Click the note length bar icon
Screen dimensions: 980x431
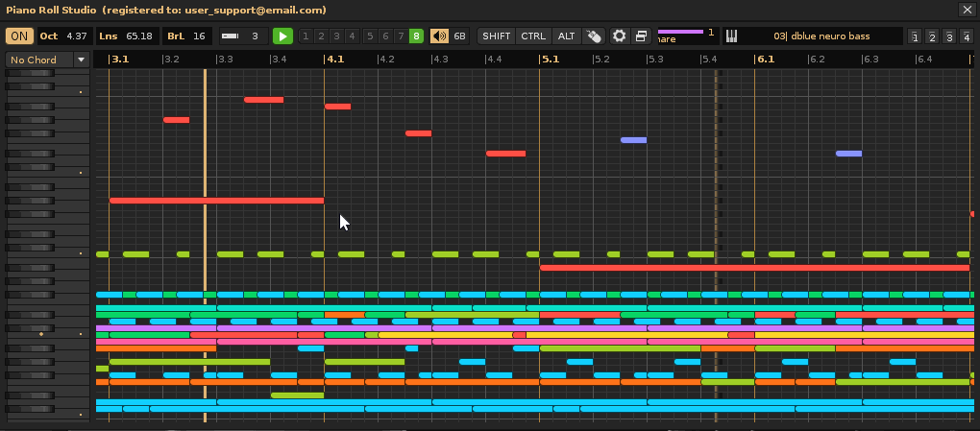click(231, 36)
